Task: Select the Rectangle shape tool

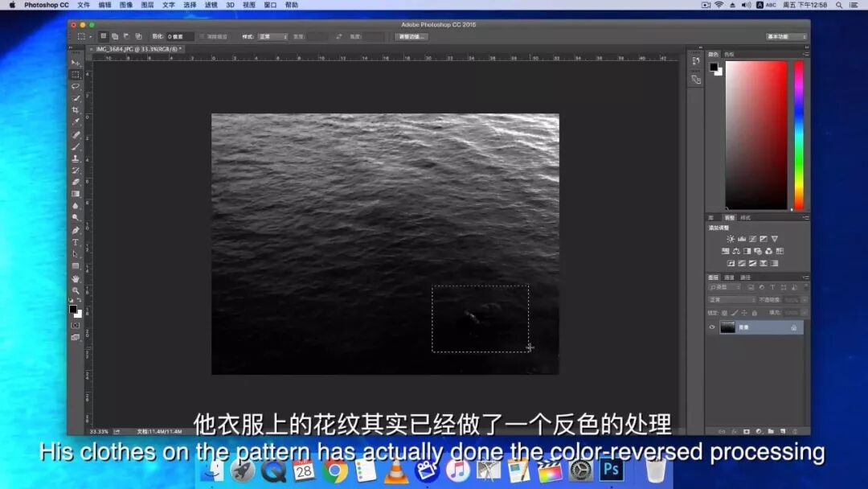Action: tap(76, 266)
